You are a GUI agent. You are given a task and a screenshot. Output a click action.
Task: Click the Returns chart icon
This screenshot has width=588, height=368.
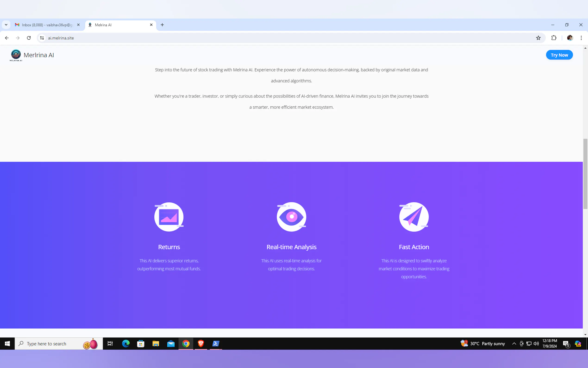click(x=169, y=217)
